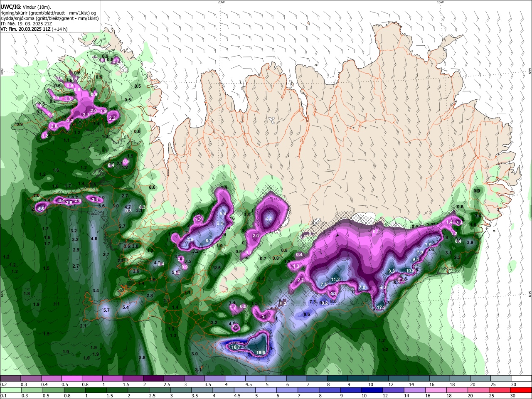Screen dimensions: 532x399
Task: Click the 9.3 value on the map
Action: pyautogui.click(x=391, y=271)
